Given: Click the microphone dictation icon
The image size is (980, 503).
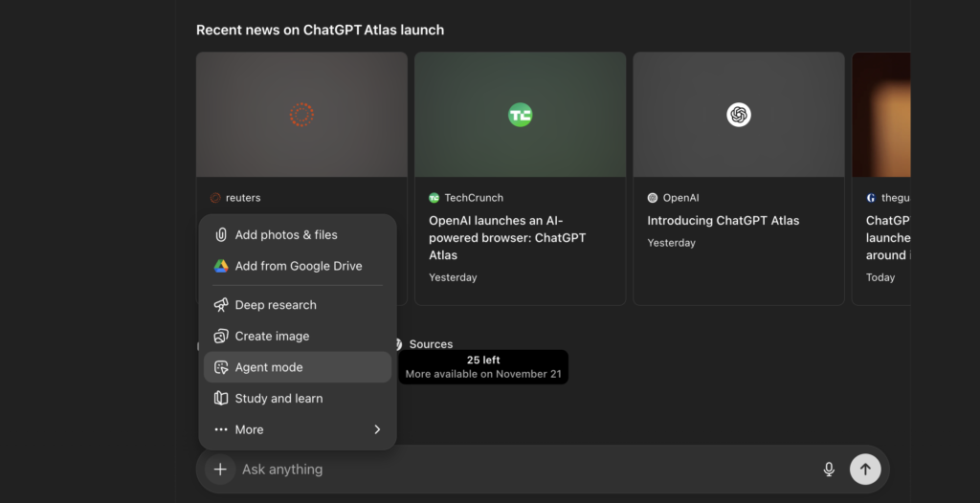Looking at the screenshot, I should pyautogui.click(x=829, y=470).
